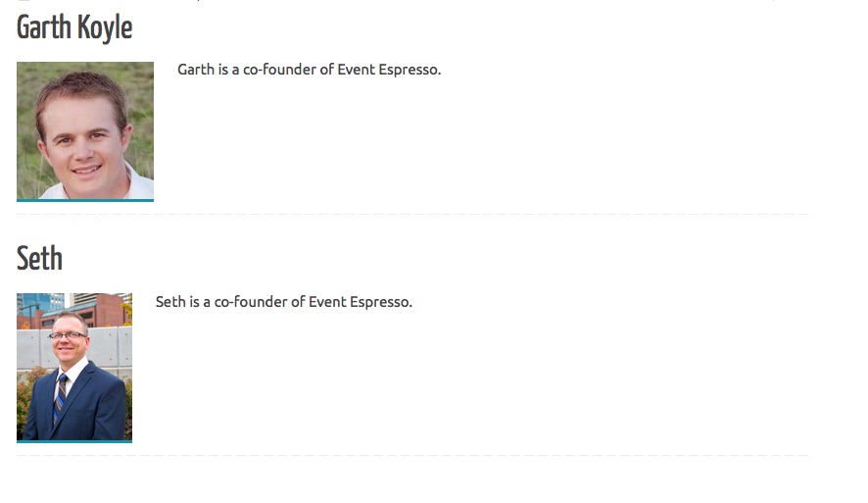Click the Seth name heading
The height and width of the screenshot is (503, 868).
point(39,258)
